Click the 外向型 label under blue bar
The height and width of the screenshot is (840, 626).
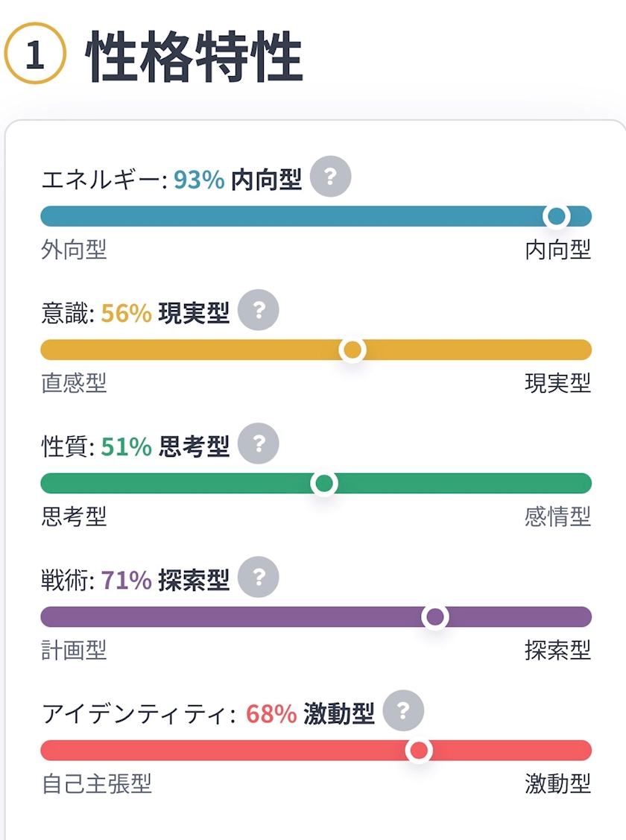[74, 250]
